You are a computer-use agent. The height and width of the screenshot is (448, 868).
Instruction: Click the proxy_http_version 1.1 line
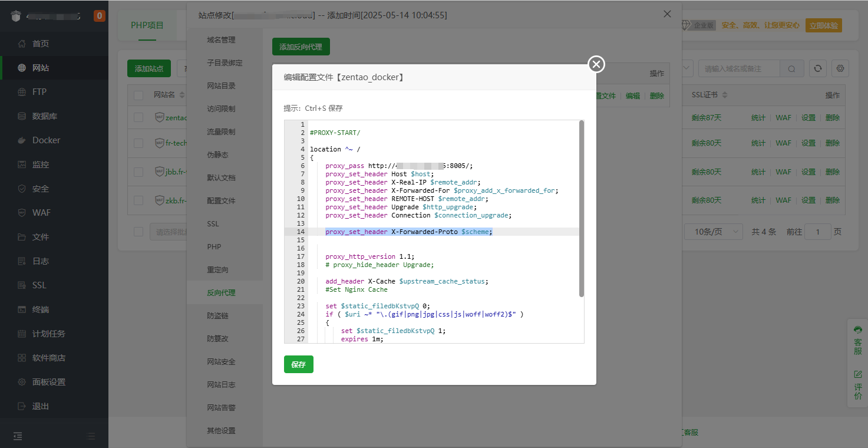click(369, 256)
